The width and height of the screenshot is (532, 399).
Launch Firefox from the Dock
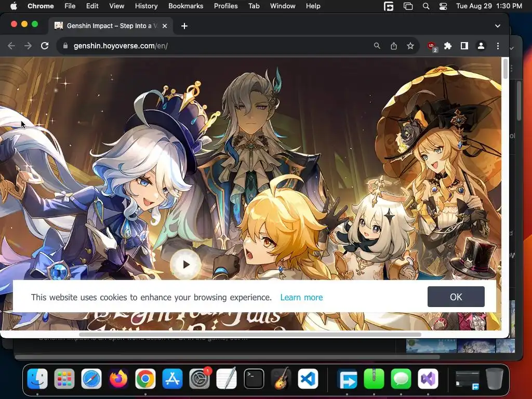tap(118, 379)
